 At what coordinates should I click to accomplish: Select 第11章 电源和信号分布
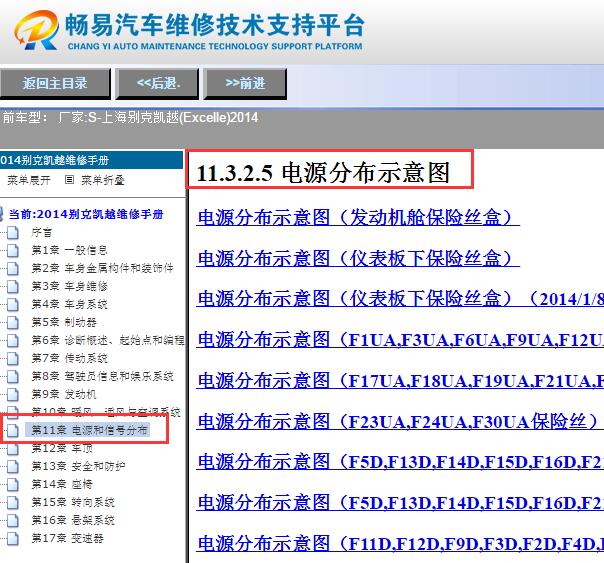(x=89, y=430)
